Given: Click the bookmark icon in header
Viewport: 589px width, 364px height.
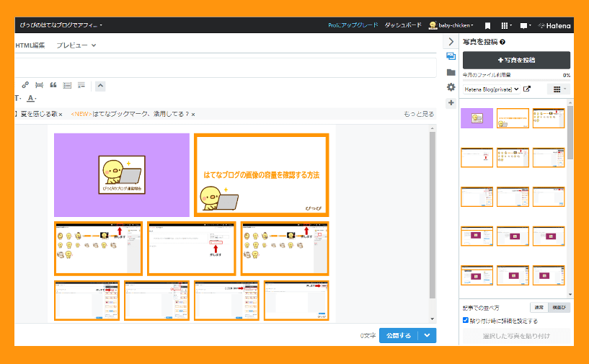Looking at the screenshot, I should (x=487, y=25).
